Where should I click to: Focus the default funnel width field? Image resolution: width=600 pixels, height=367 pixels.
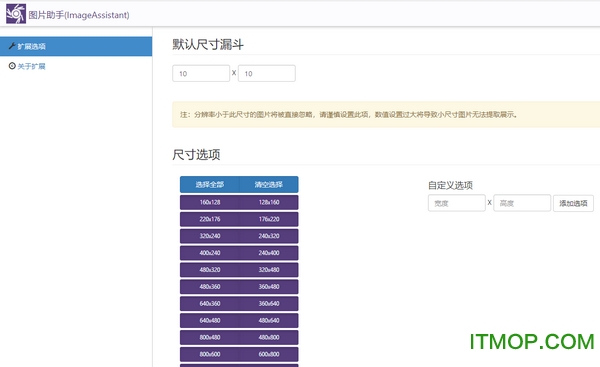[201, 73]
